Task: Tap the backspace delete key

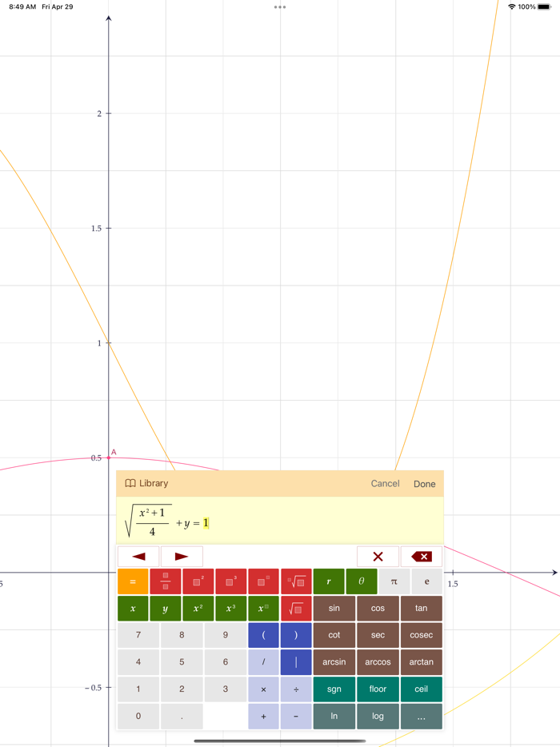Action: (422, 557)
